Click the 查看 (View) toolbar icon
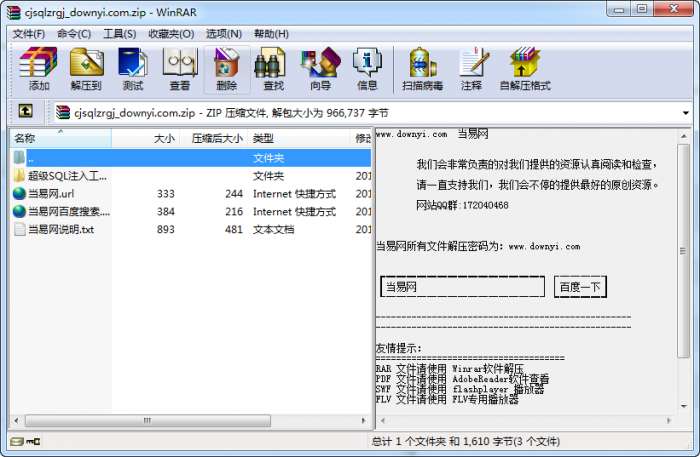Image resolution: width=700 pixels, height=457 pixels. 180,69
